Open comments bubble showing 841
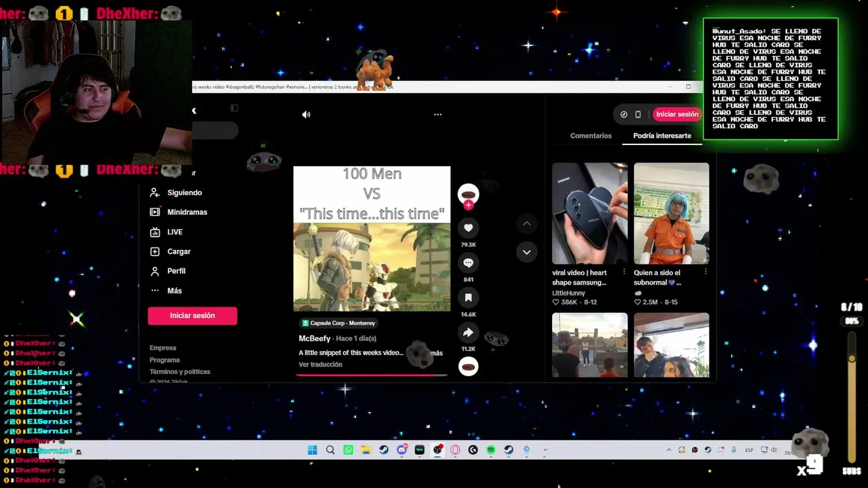868x488 pixels. (468, 262)
